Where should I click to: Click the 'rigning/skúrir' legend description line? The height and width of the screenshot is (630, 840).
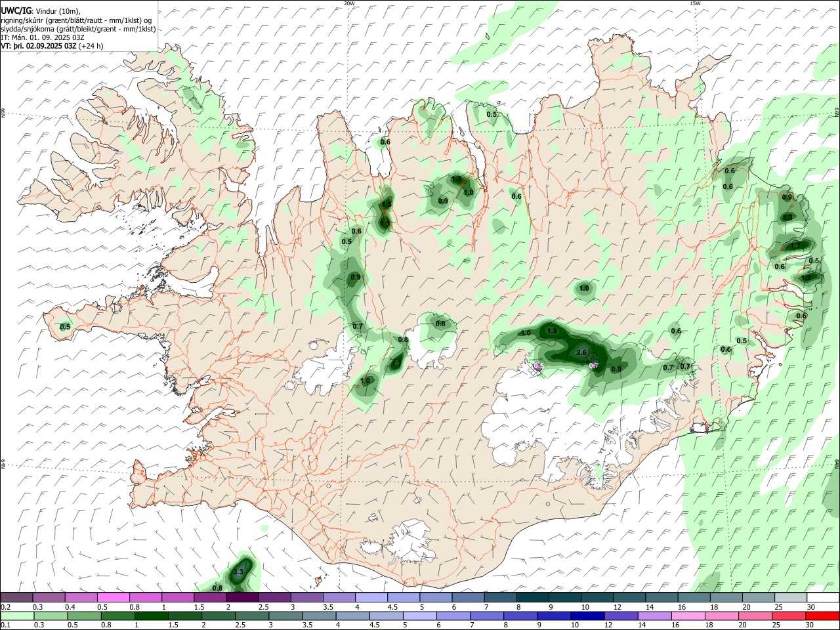[x=76, y=20]
